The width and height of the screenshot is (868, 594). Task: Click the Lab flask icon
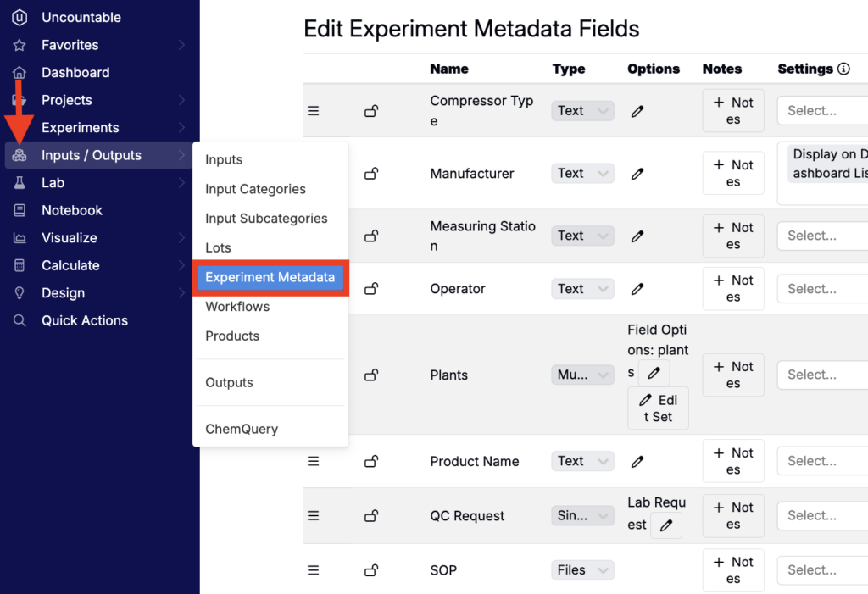(19, 183)
